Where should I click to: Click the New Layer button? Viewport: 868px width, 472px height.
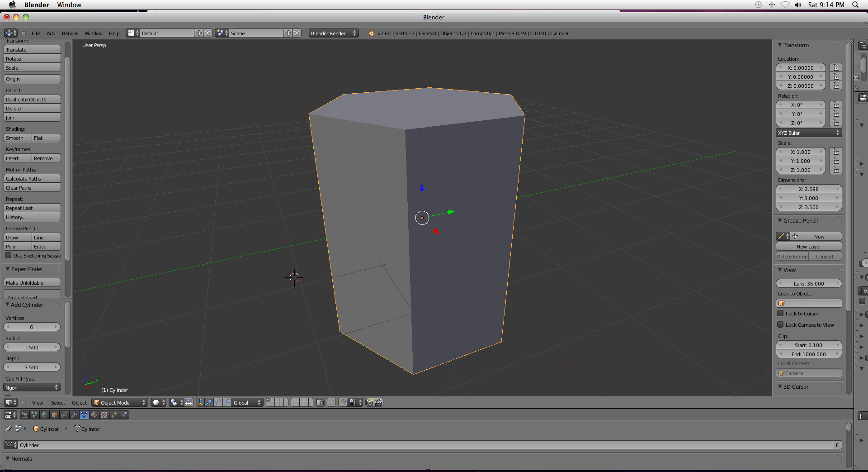(809, 247)
